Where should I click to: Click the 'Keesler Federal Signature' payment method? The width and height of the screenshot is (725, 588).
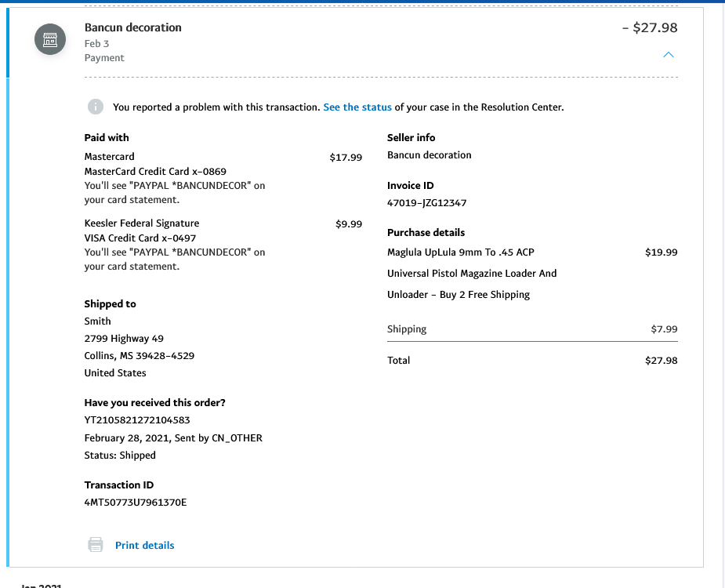(x=141, y=223)
